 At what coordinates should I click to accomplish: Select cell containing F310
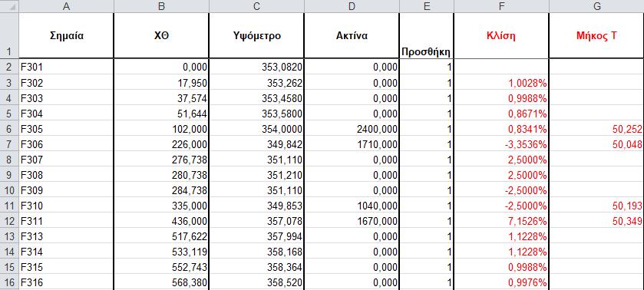(66, 206)
